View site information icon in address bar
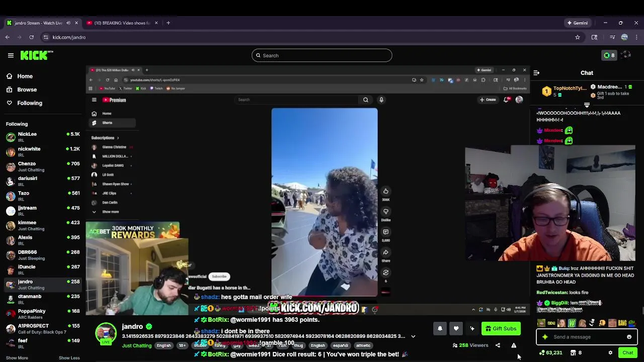The width and height of the screenshot is (644, 362). point(46,37)
